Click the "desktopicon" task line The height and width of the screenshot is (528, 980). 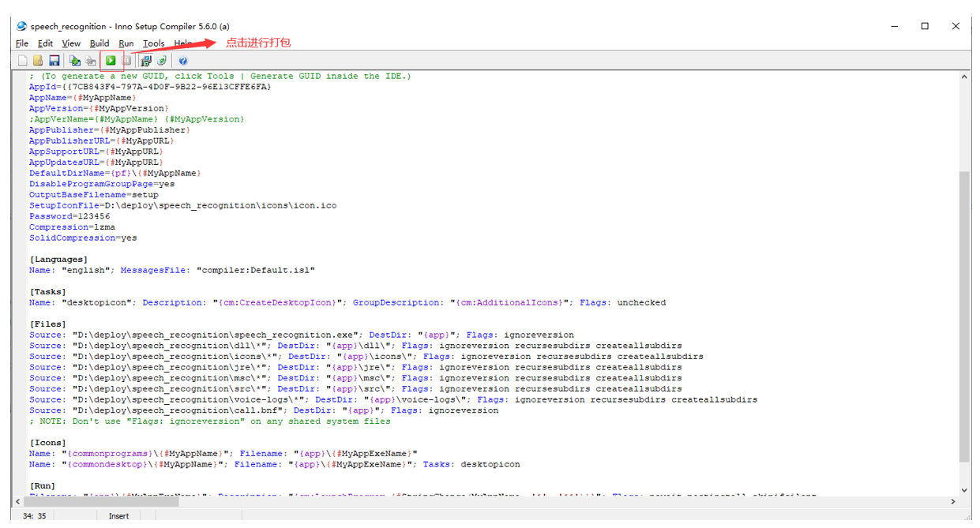coord(347,302)
